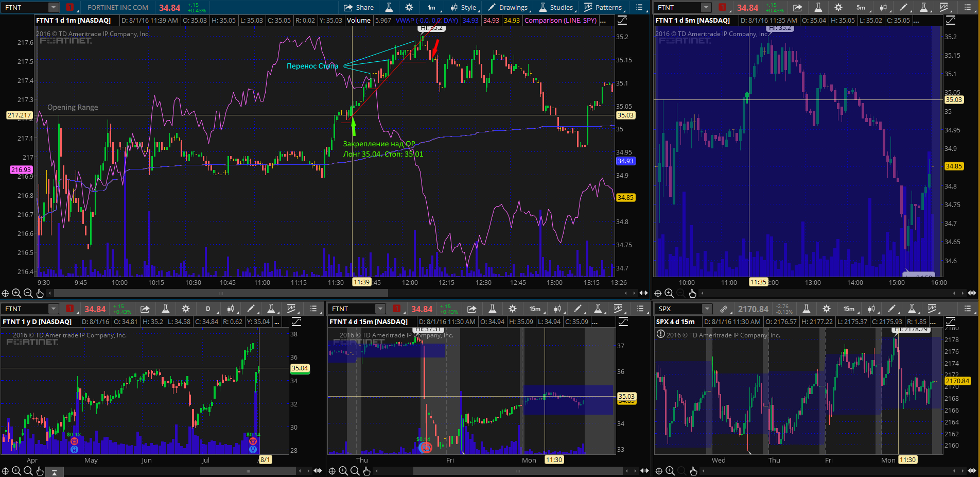Open the pencil drawings icon in 5m chart

903,7
